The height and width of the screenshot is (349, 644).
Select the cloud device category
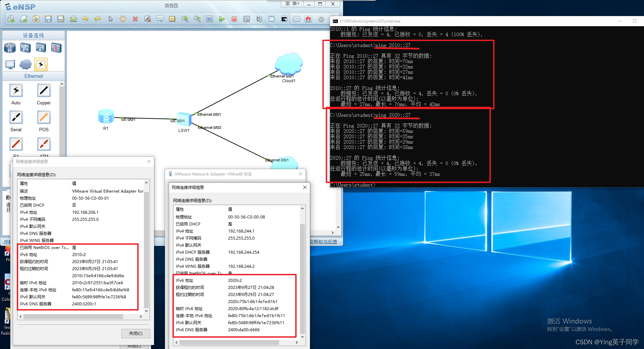tap(25, 64)
